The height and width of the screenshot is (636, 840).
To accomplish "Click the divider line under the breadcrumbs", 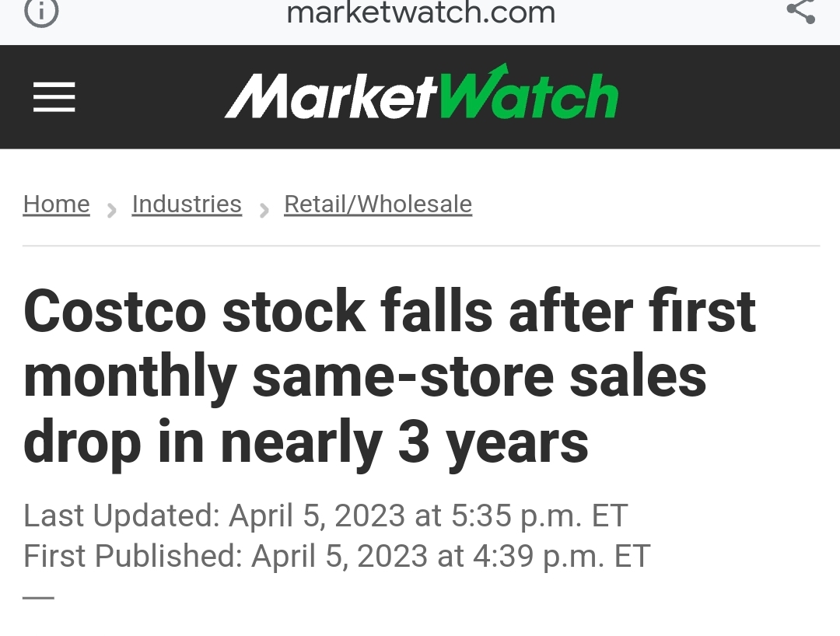I will [x=421, y=246].
